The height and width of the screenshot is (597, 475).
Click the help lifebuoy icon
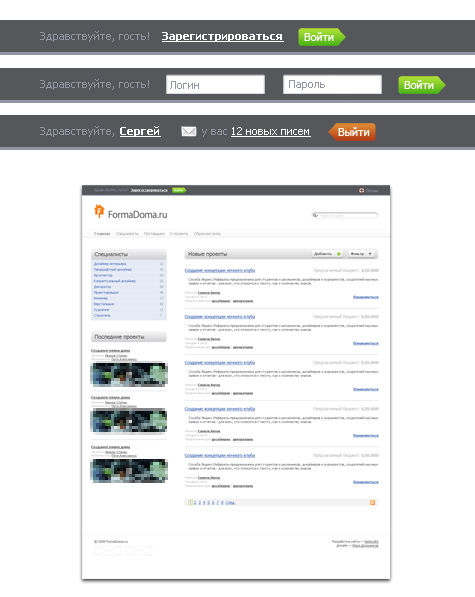tap(361, 190)
